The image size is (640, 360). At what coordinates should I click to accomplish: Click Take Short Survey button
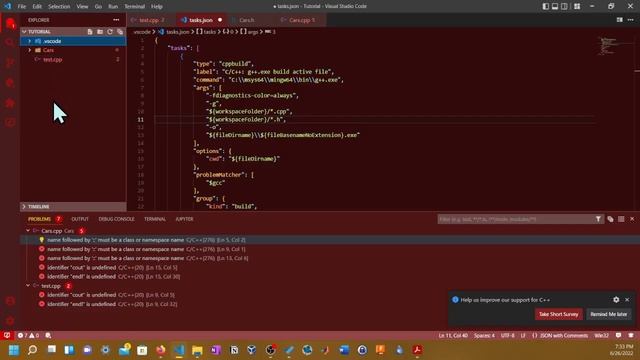coord(558,314)
